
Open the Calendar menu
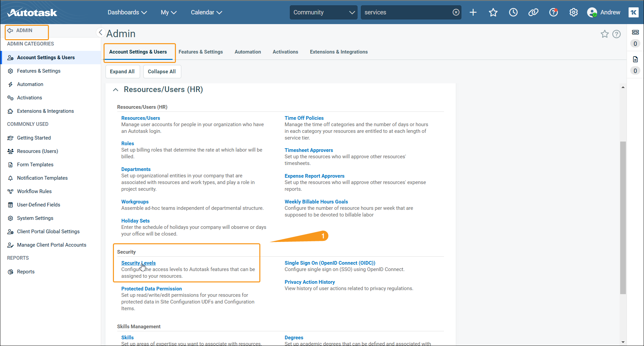(206, 12)
